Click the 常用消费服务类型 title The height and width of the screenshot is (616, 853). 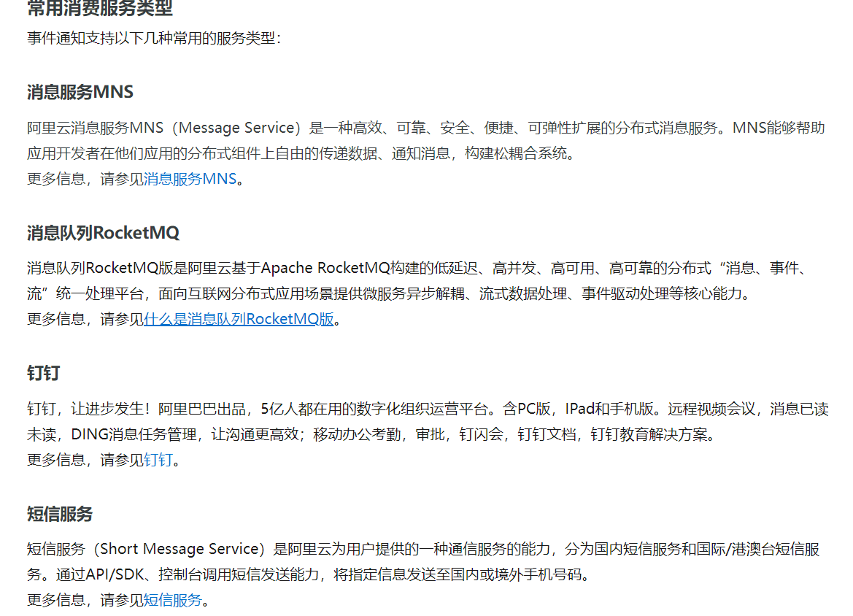pyautogui.click(x=100, y=8)
